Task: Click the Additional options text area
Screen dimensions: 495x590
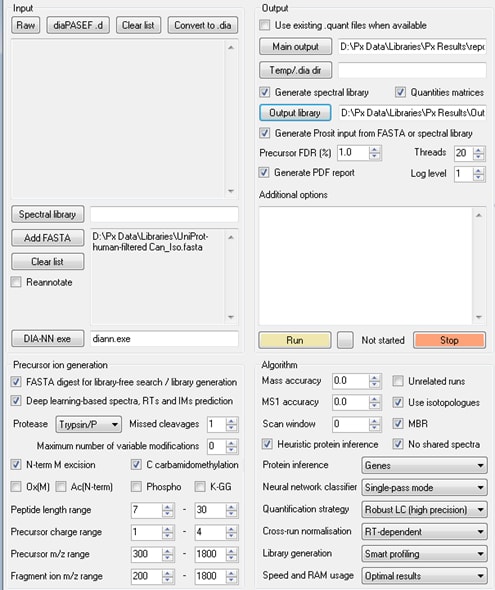Action: click(x=366, y=266)
